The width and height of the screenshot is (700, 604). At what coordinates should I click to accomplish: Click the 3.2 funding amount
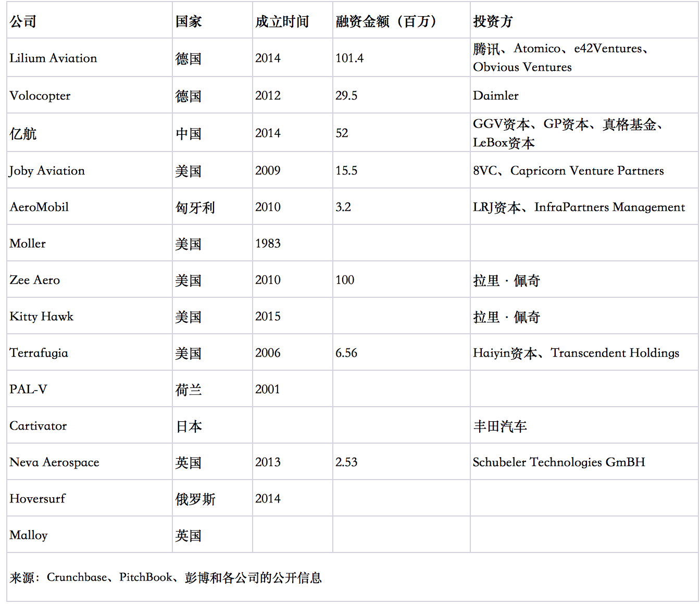pos(343,207)
